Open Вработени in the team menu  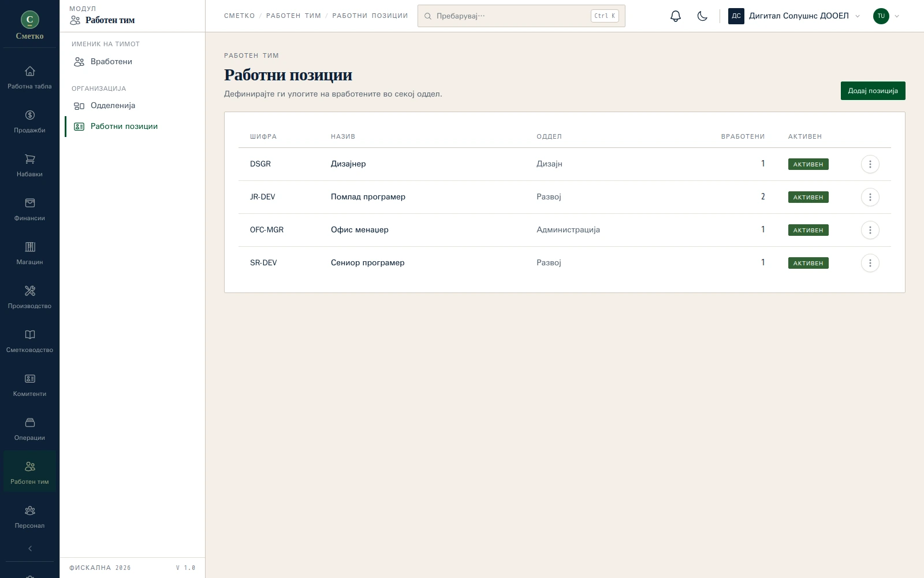pos(132,61)
